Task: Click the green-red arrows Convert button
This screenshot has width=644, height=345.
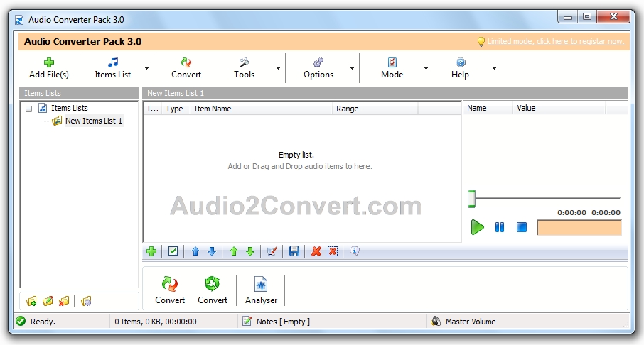Action: pyautogui.click(x=170, y=290)
